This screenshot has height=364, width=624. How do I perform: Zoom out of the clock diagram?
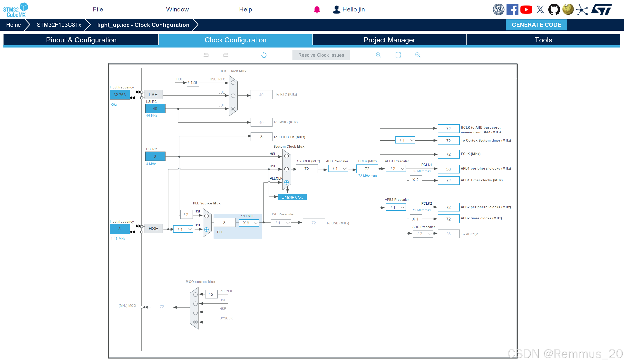[418, 55]
